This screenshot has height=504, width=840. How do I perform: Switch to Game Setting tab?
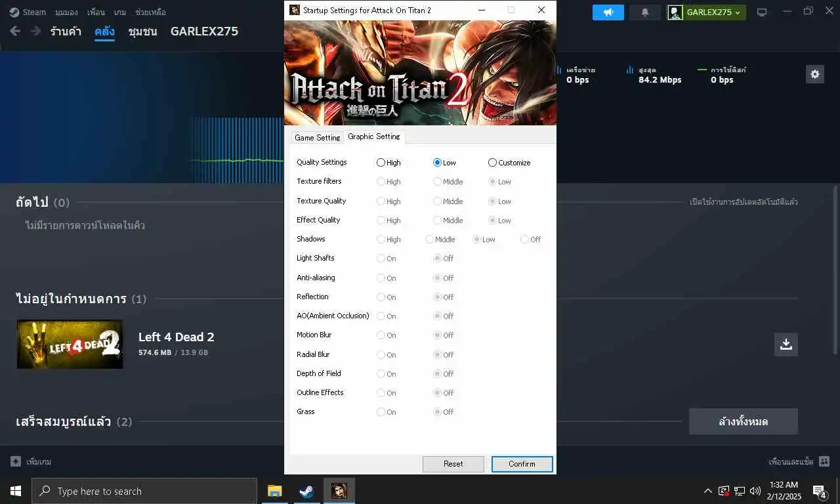click(317, 137)
